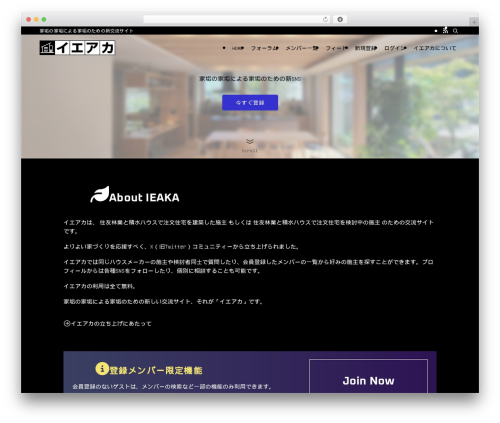Viewport: 500px width, 423px height.
Task: Click the イエアカ site logo
Action: click(x=77, y=48)
